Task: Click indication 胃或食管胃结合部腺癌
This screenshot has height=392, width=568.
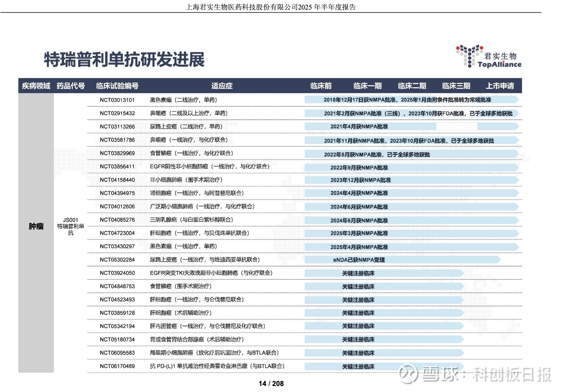Action: click(197, 339)
